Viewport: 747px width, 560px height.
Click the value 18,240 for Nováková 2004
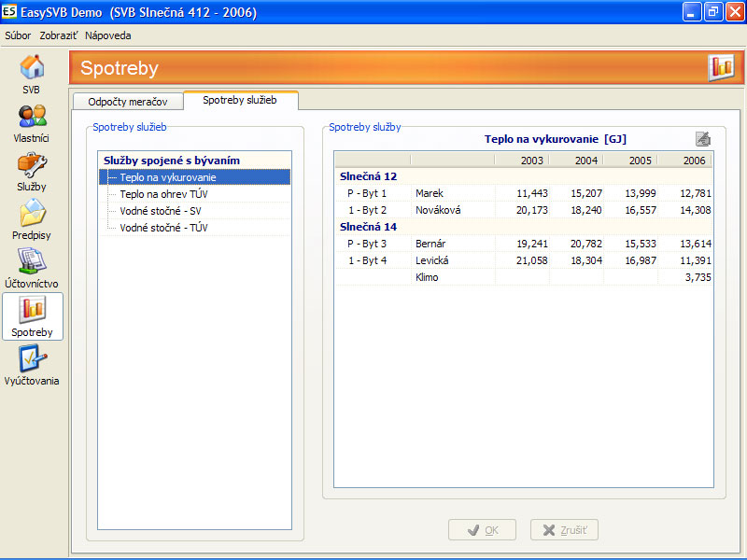[586, 210]
